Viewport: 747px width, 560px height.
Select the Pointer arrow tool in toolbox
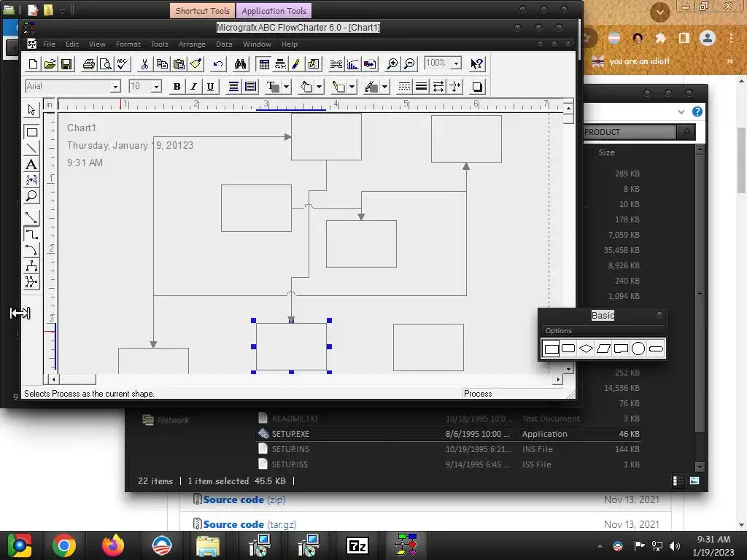click(31, 110)
